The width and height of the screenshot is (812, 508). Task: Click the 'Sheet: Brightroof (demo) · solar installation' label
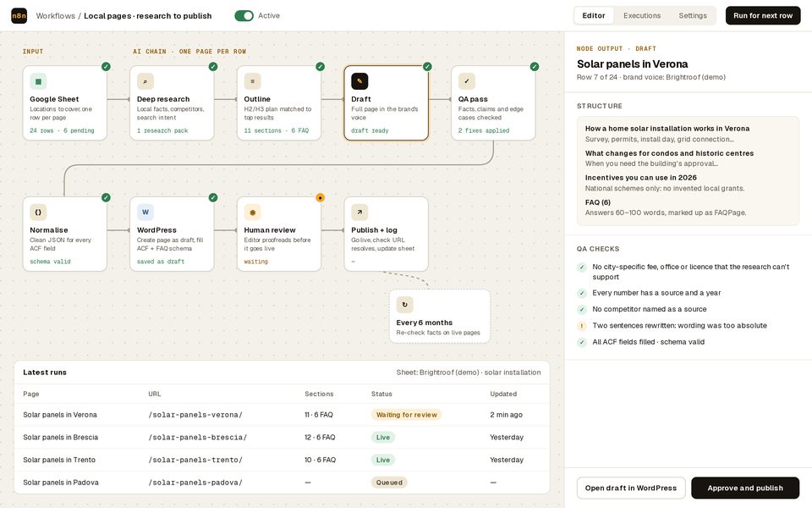[468, 373]
